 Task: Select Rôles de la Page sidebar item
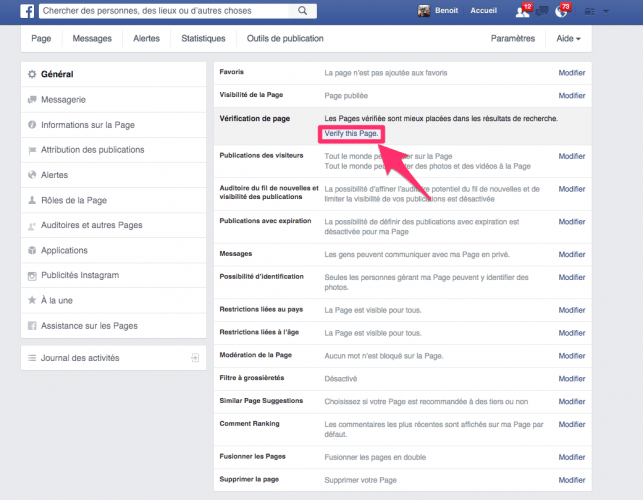[x=113, y=200]
